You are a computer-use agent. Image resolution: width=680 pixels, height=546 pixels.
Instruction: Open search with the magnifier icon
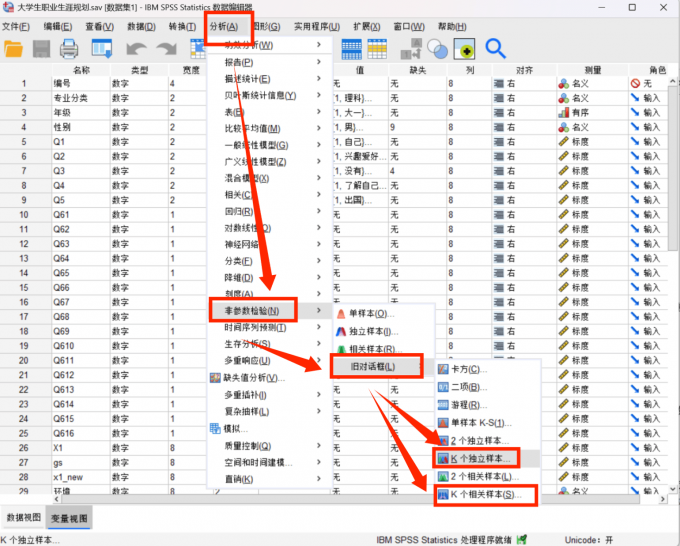click(x=495, y=49)
